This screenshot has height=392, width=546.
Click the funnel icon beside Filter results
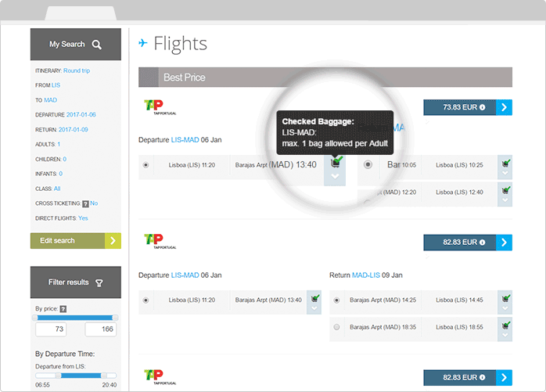(x=99, y=283)
